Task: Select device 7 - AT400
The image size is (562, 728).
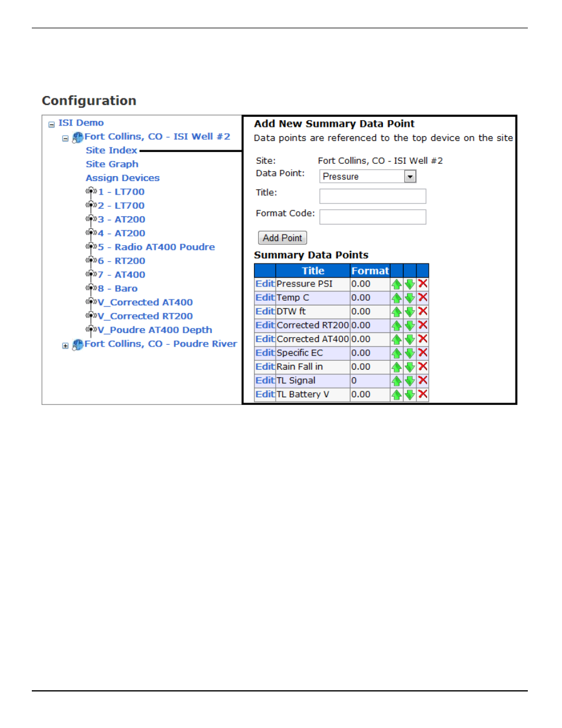Action: pos(121,275)
